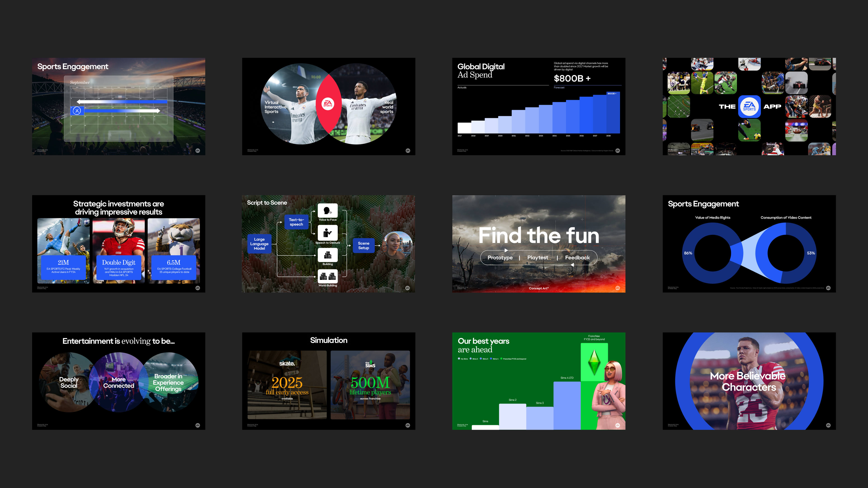
Task: Click the Double Digit growth stat card
Action: pyautogui.click(x=119, y=267)
